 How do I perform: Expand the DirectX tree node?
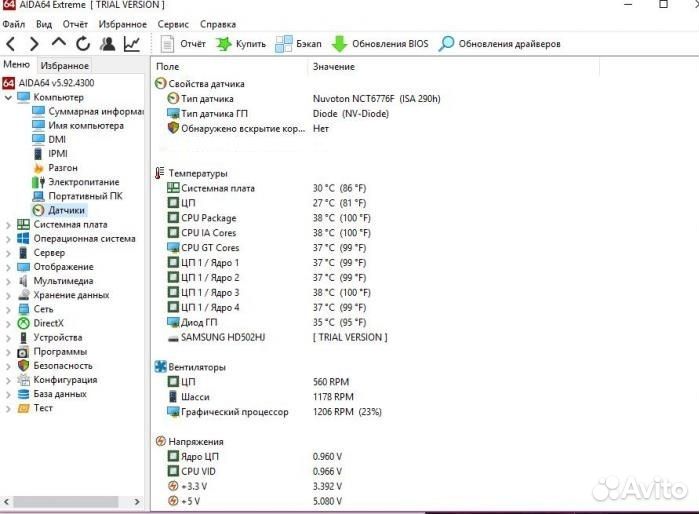[9, 323]
